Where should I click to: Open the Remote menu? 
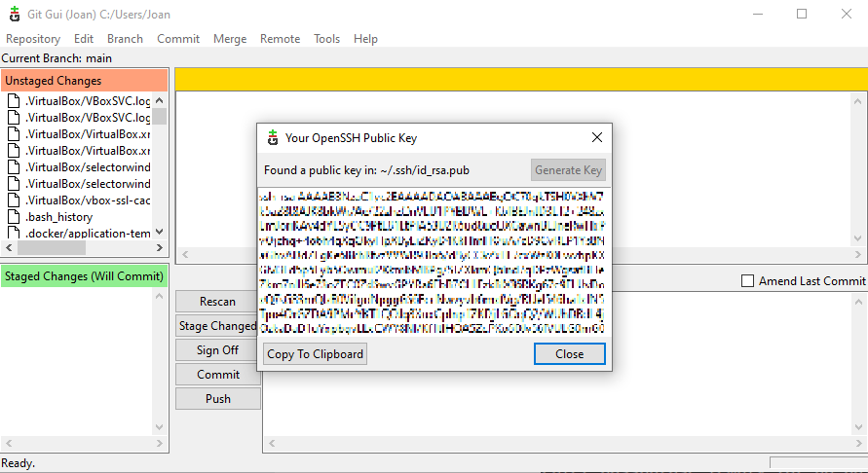[x=281, y=39]
